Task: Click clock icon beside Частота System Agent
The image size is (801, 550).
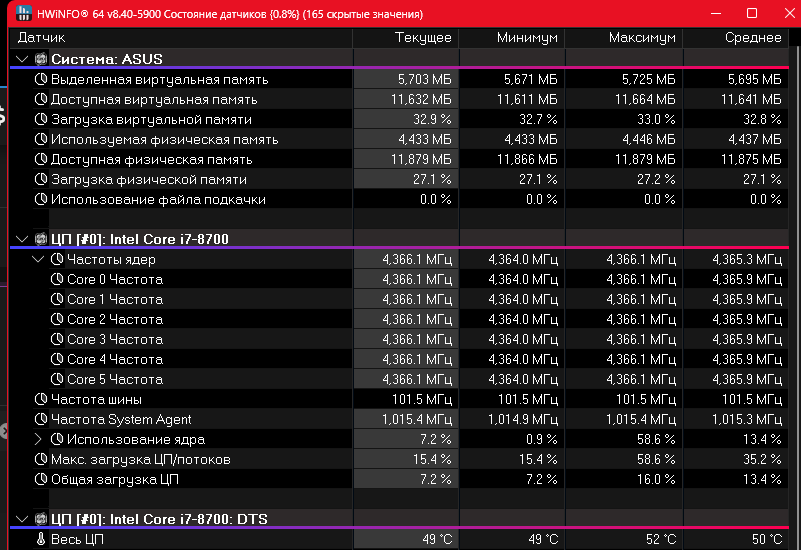Action: click(x=41, y=419)
